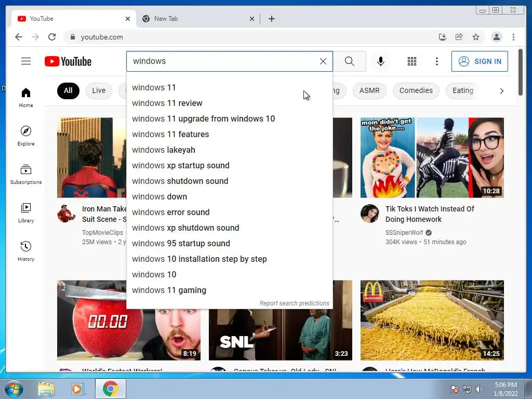This screenshot has height=399, width=532.
Task: Open the YouTube hamburger guide menu
Action: (x=26, y=61)
